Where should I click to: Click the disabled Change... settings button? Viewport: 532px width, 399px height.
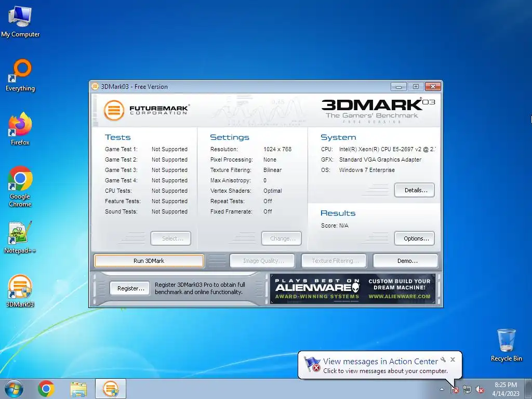click(x=281, y=238)
